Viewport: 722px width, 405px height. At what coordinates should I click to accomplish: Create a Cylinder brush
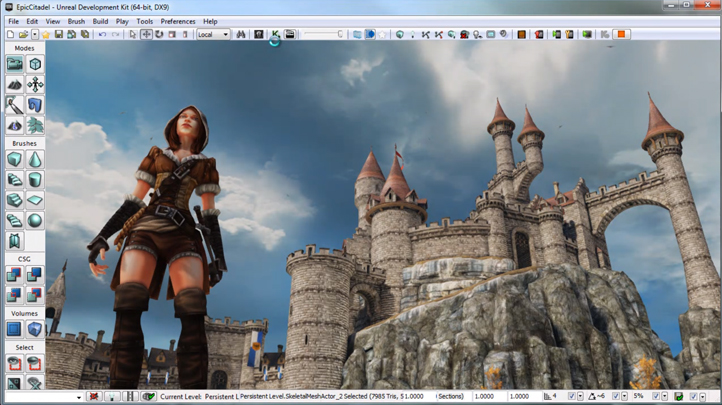click(35, 180)
